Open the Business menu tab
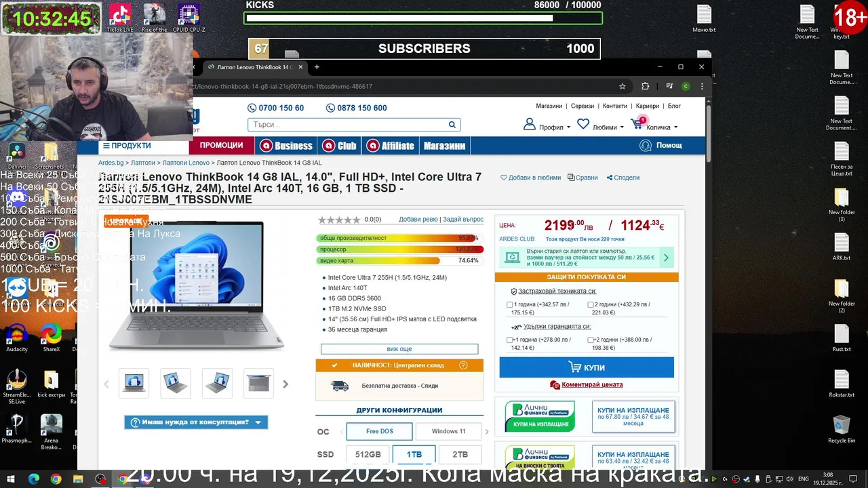This screenshot has height=488, width=868. coord(286,146)
